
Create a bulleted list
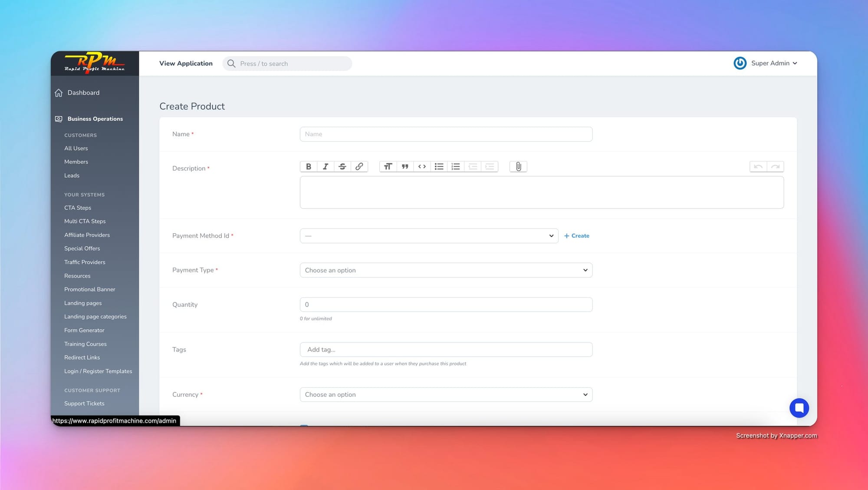[439, 166]
